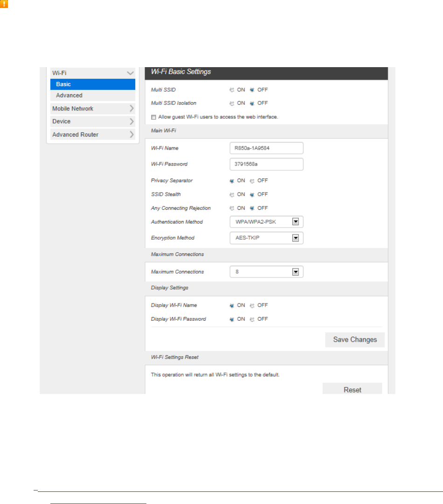This screenshot has width=443, height=504.
Task: Collapse the Wi-Fi sidebar section chevron
Action: tap(130, 73)
